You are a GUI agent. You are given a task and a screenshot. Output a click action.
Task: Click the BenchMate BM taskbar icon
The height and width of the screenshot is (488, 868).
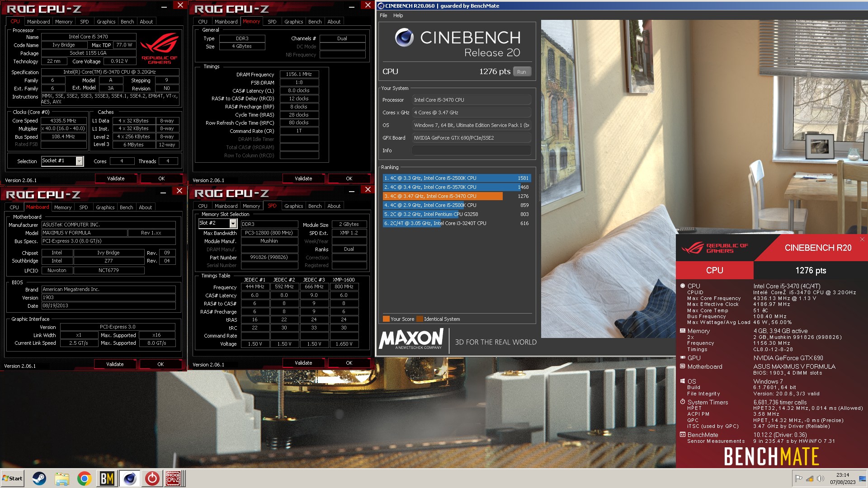pos(107,478)
